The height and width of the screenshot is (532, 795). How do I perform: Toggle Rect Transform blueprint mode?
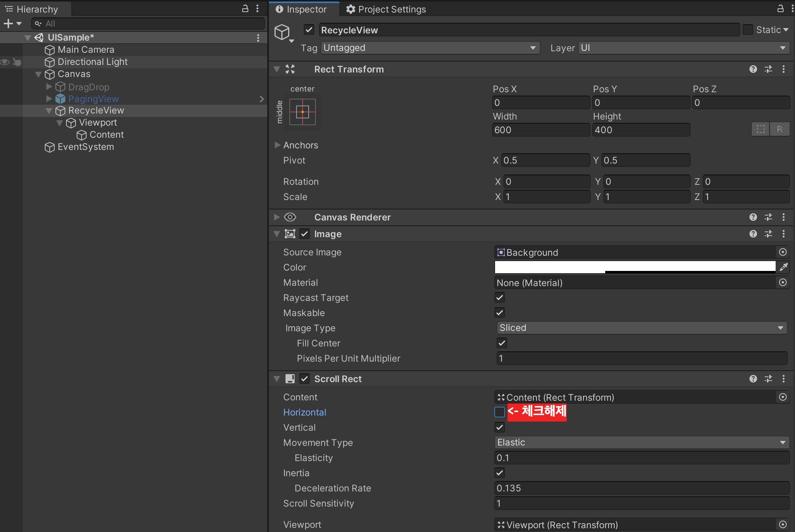click(761, 129)
